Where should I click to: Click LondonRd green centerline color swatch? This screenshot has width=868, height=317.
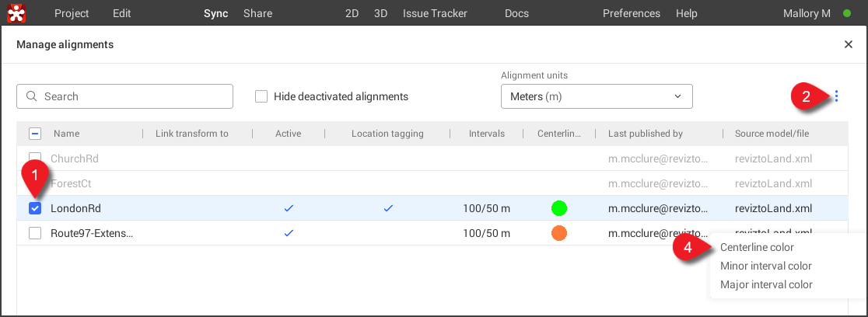point(558,208)
